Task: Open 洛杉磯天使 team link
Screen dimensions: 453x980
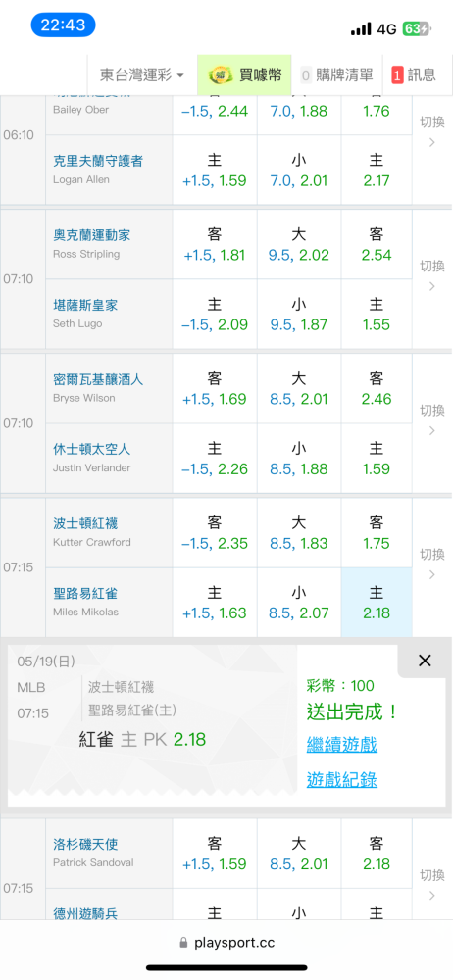Action: [x=84, y=845]
